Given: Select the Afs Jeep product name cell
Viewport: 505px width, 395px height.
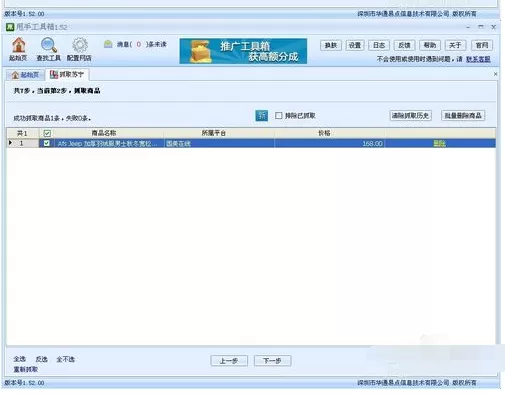Looking at the screenshot, I should [x=109, y=144].
